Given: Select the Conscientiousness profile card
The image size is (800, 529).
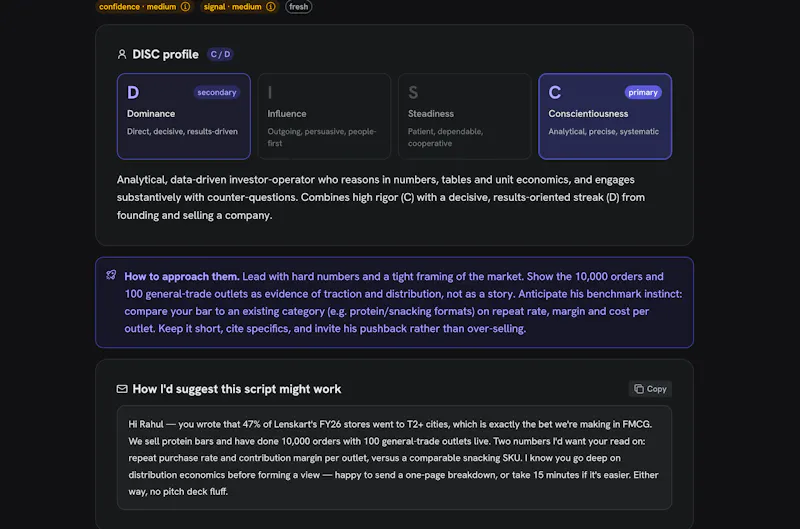Looking at the screenshot, I should tap(605, 116).
